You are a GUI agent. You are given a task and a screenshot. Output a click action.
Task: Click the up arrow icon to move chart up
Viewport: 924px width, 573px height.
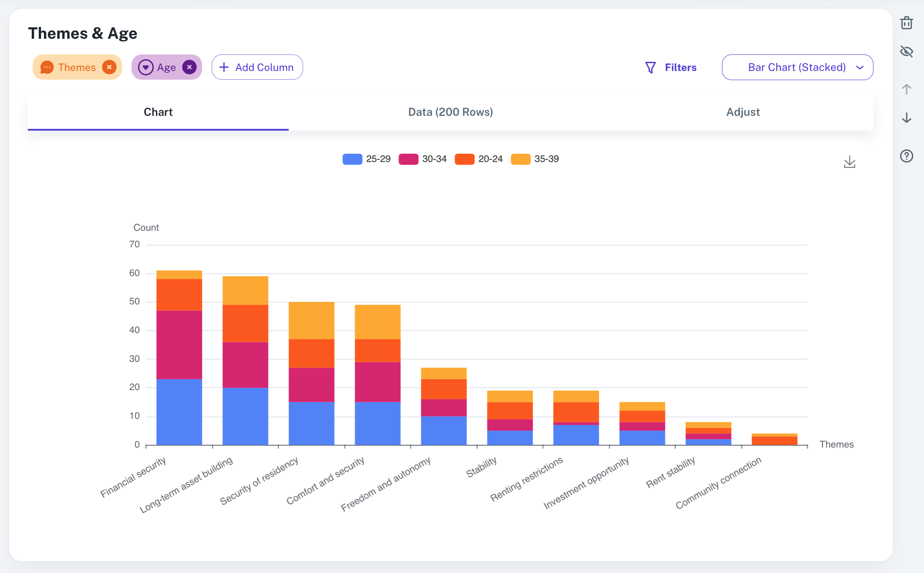pyautogui.click(x=907, y=89)
